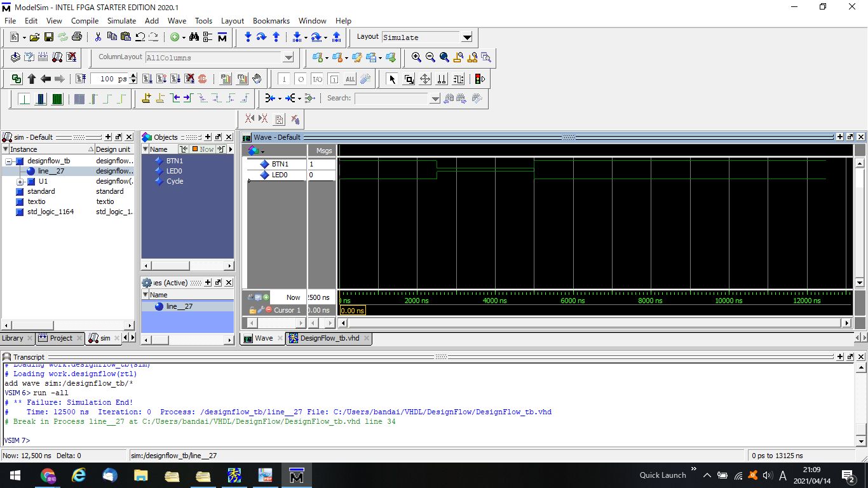The width and height of the screenshot is (868, 488).
Task: Collapse the designflow_tb tree node
Action: [x=10, y=161]
